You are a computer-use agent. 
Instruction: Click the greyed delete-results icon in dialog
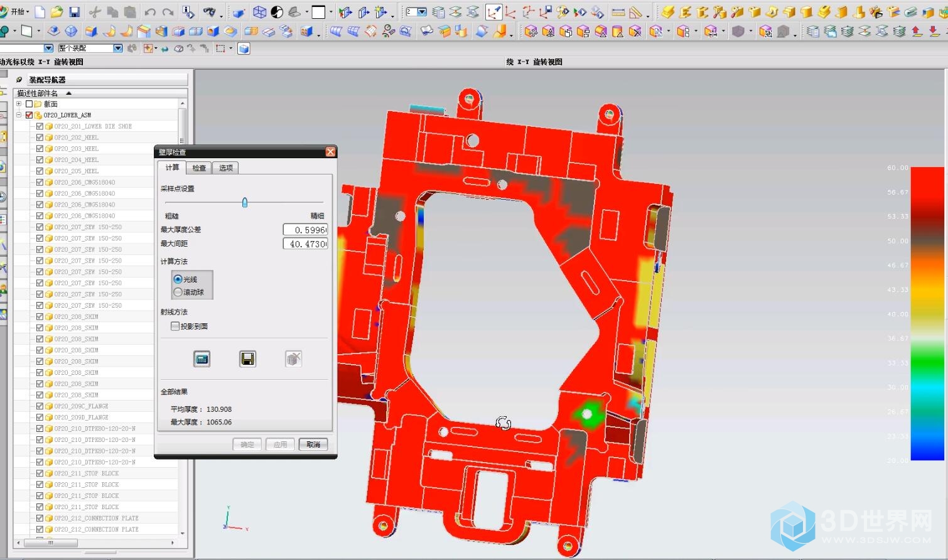[x=293, y=359]
